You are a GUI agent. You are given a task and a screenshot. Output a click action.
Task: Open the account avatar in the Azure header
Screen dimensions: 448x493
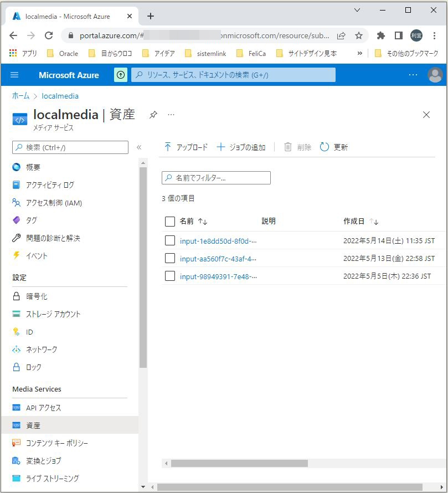pos(435,75)
